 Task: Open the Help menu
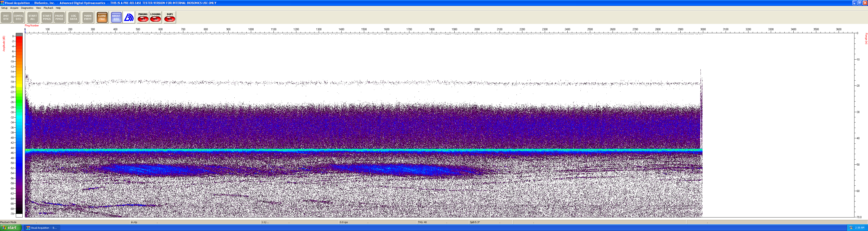tap(58, 8)
